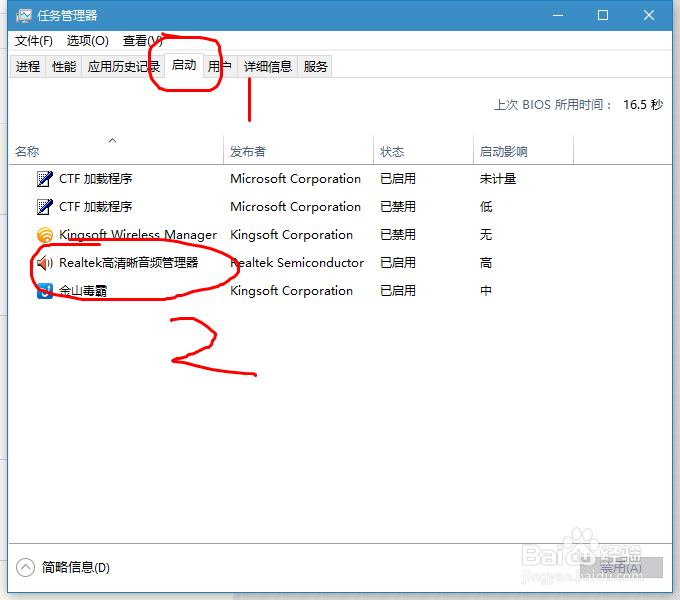Image resolution: width=680 pixels, height=600 pixels.
Task: Switch to the 服务 tab
Action: (315, 66)
